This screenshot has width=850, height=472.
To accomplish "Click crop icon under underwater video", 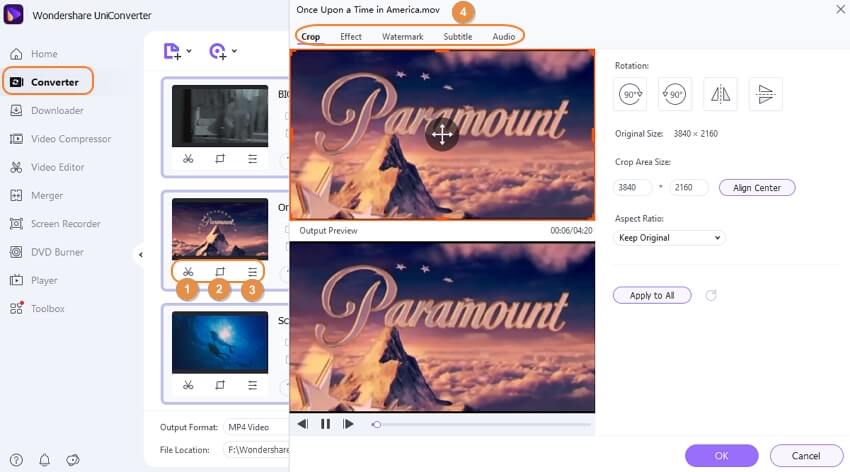I will pyautogui.click(x=220, y=385).
